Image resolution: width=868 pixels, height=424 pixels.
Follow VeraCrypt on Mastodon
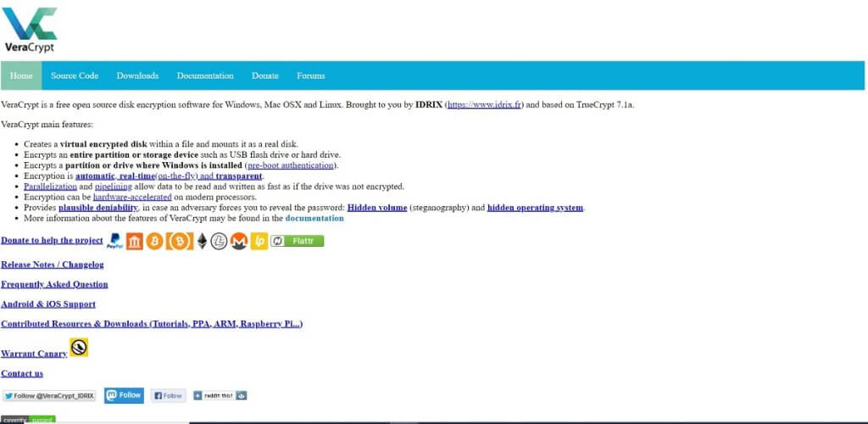pos(124,395)
